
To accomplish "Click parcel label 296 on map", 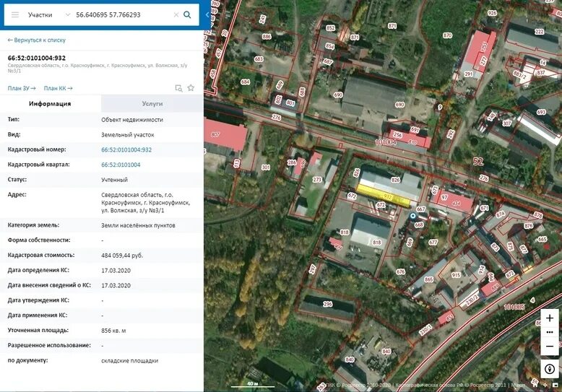I will pos(328,304).
